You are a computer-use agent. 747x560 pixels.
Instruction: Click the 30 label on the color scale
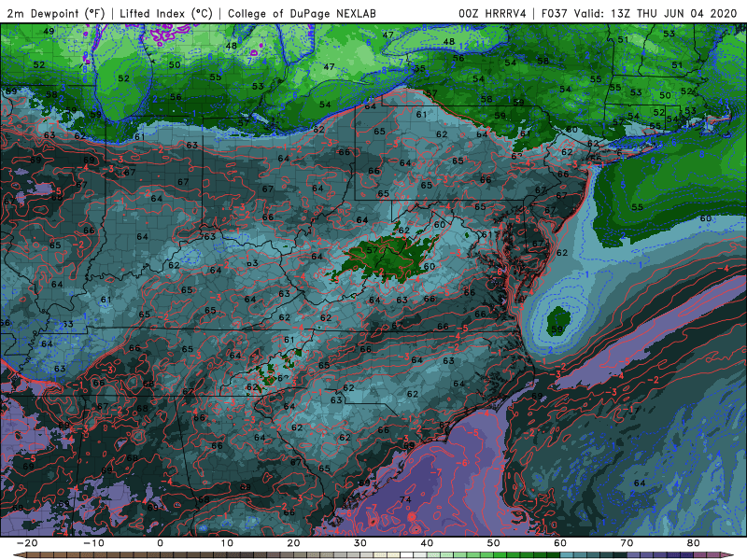click(360, 543)
